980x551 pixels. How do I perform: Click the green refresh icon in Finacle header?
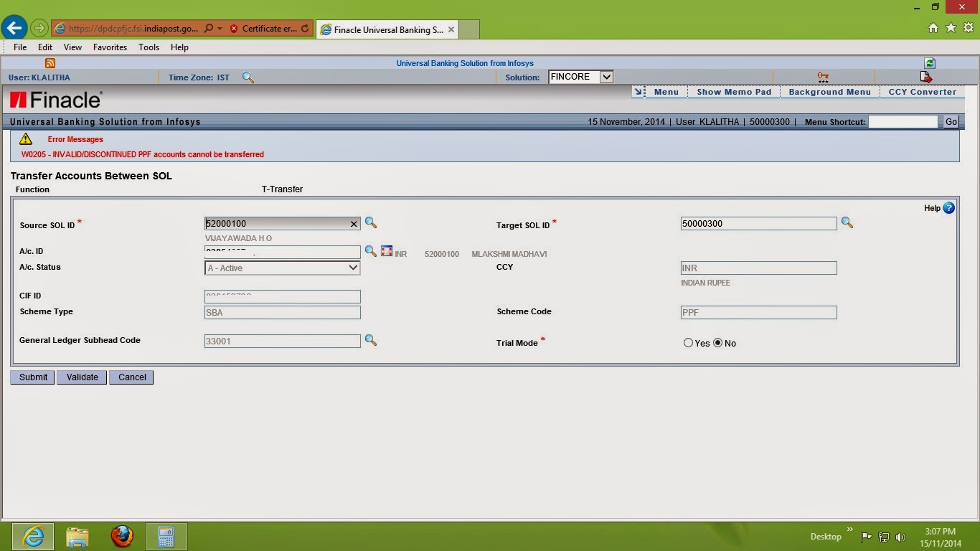click(x=930, y=63)
